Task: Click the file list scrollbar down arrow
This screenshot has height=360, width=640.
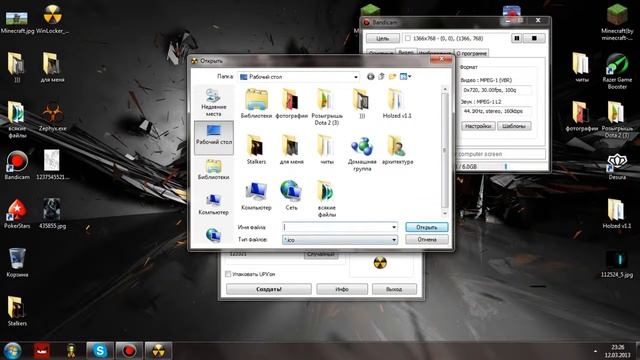Action: tap(444, 213)
